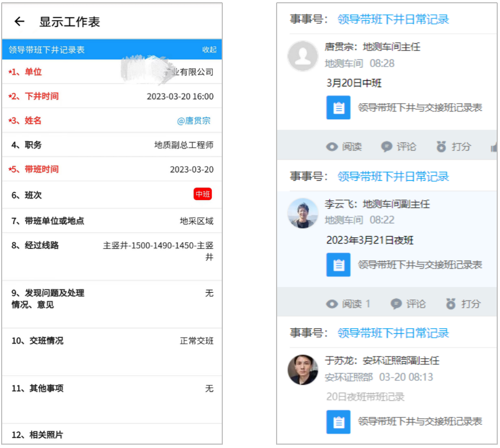Open 于苏龙's profile photo
Image resolution: width=500 pixels, height=448 pixels.
click(303, 370)
